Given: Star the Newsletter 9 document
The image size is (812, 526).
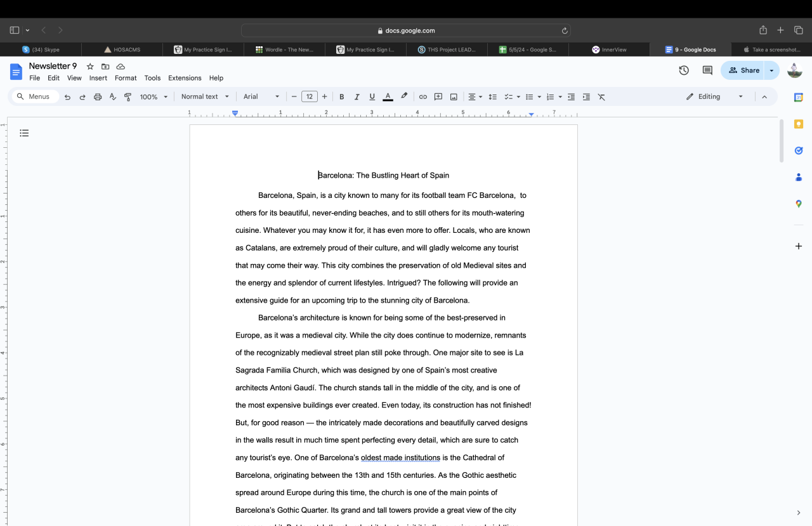Looking at the screenshot, I should tap(90, 67).
